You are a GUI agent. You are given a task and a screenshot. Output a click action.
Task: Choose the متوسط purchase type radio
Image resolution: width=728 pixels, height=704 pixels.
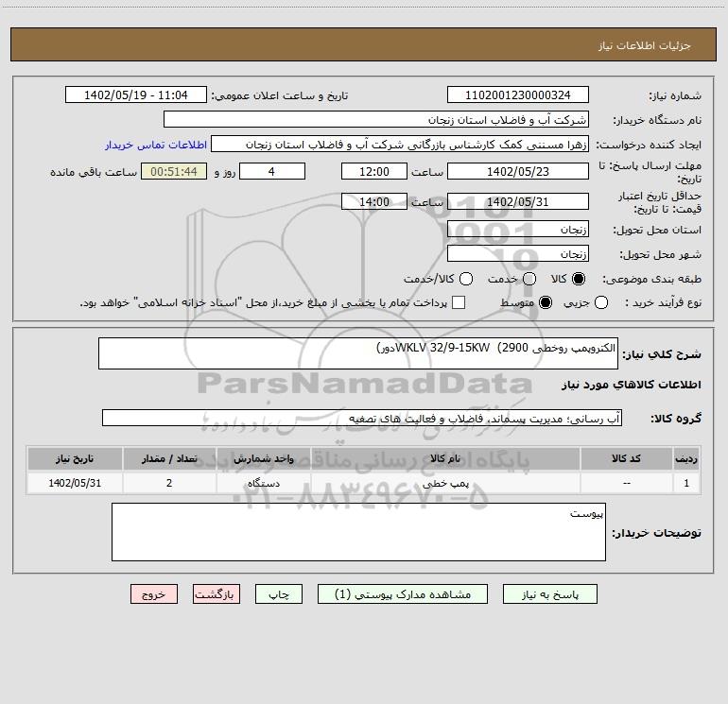(546, 302)
